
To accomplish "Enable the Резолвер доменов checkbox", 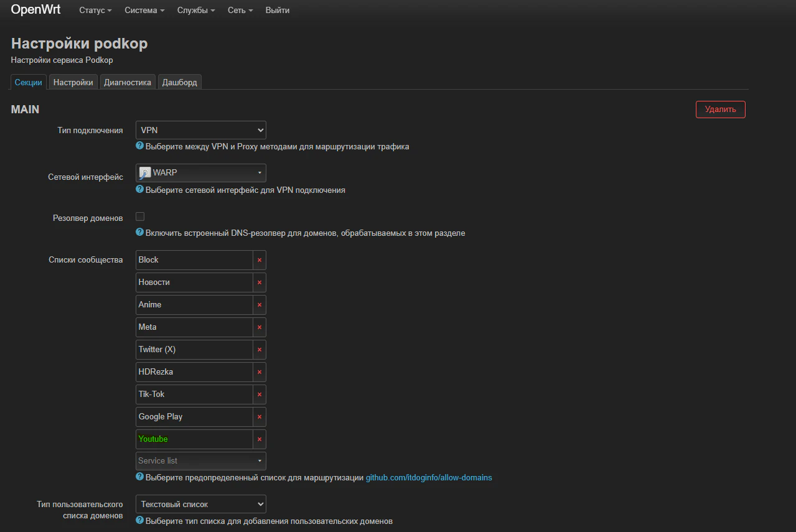I will coord(140,217).
